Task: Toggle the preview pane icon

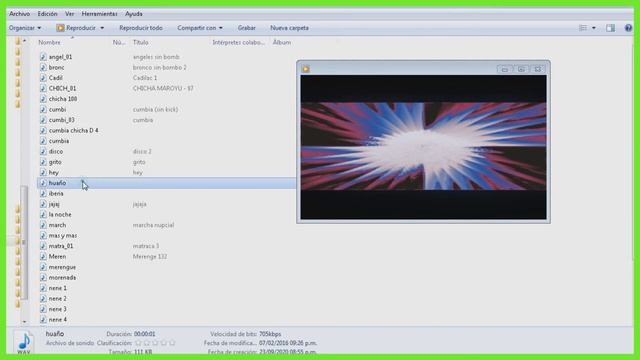Action: tap(611, 28)
